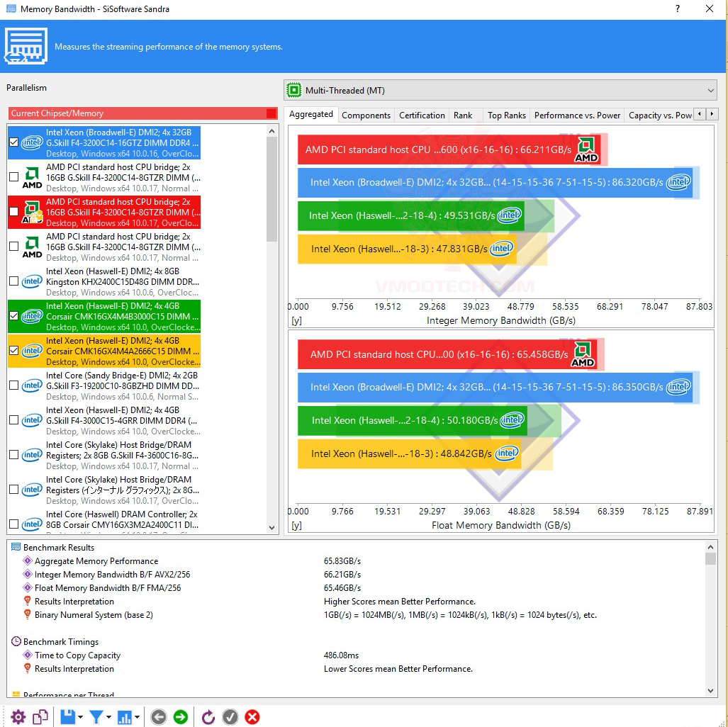Image resolution: width=728 pixels, height=727 pixels.
Task: Click the memory bandwidth banner icon
Action: pos(26,46)
